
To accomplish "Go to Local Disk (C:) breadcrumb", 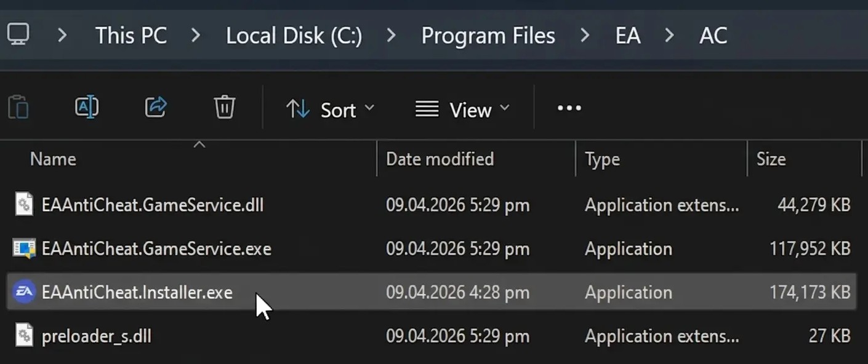I will point(294,36).
